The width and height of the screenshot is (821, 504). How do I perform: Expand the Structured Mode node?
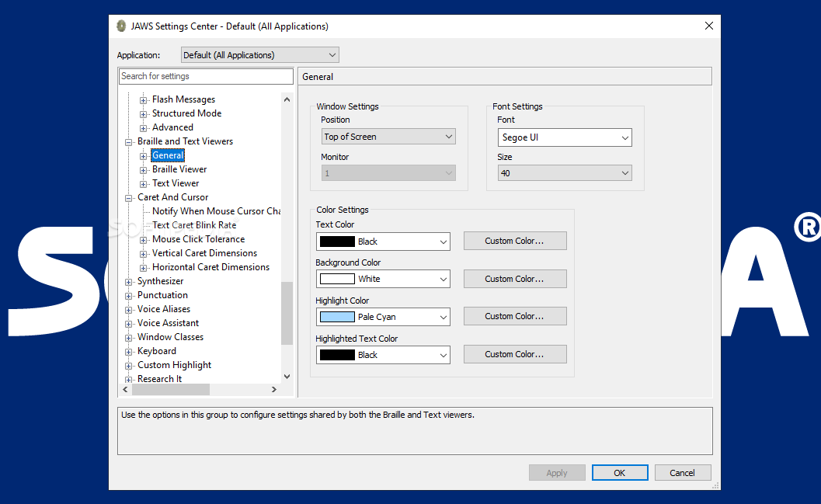pyautogui.click(x=143, y=114)
